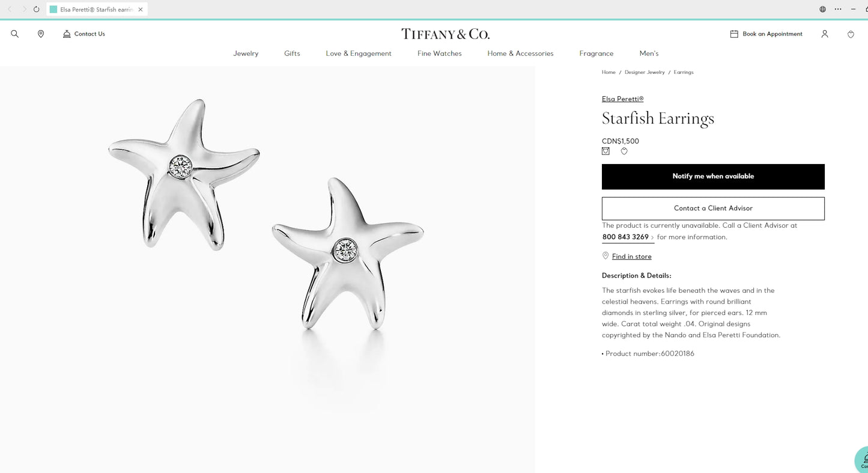
Task: Click the calendar icon beside Book an Appointment
Action: tap(734, 34)
